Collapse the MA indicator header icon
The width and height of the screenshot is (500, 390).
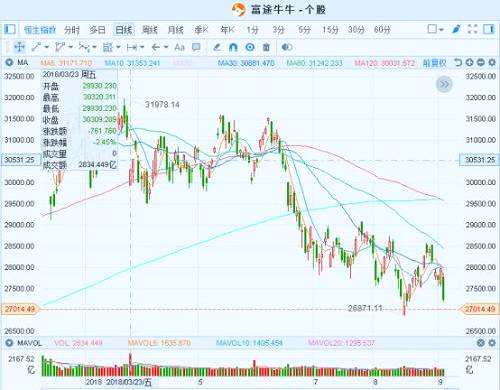pyautogui.click(x=9, y=62)
